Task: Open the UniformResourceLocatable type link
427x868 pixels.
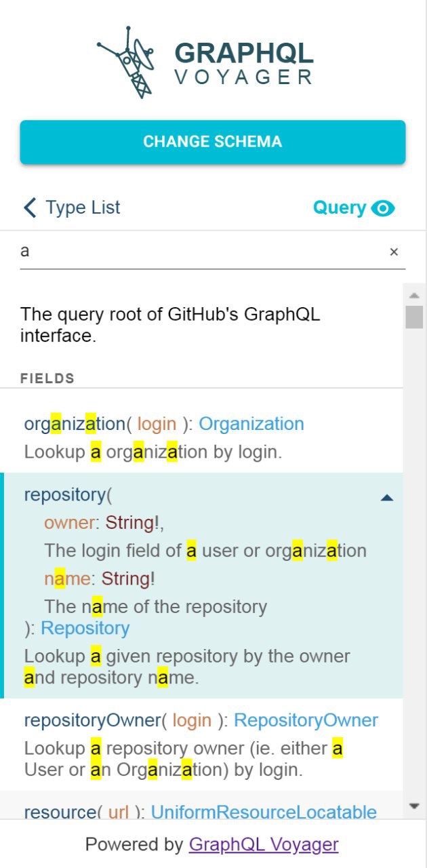Action: (x=264, y=812)
